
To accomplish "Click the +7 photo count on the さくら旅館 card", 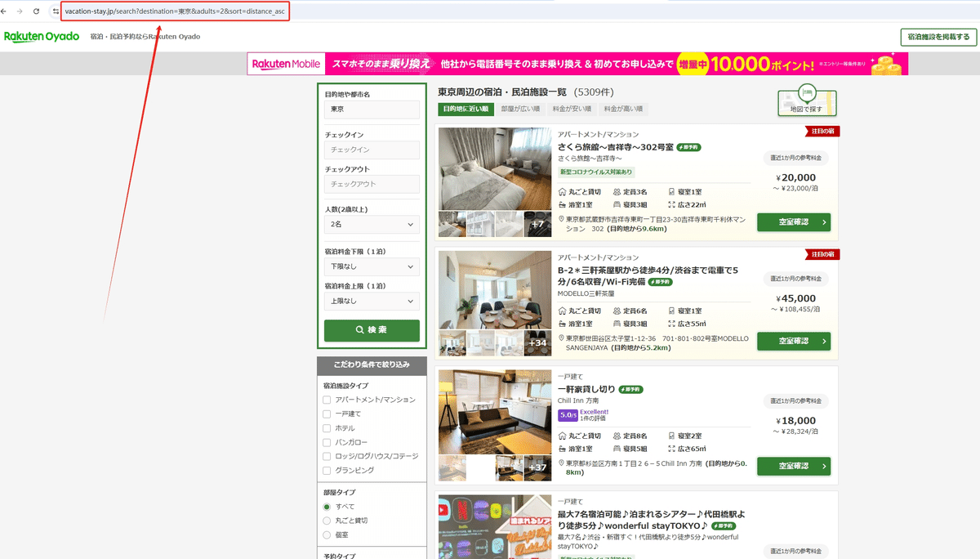I will pyautogui.click(x=537, y=224).
